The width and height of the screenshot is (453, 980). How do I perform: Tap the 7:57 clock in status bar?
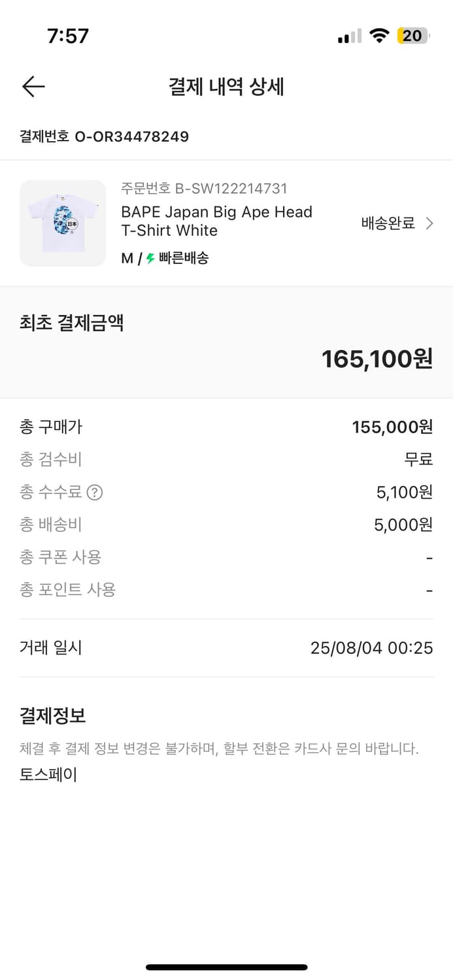tap(66, 36)
